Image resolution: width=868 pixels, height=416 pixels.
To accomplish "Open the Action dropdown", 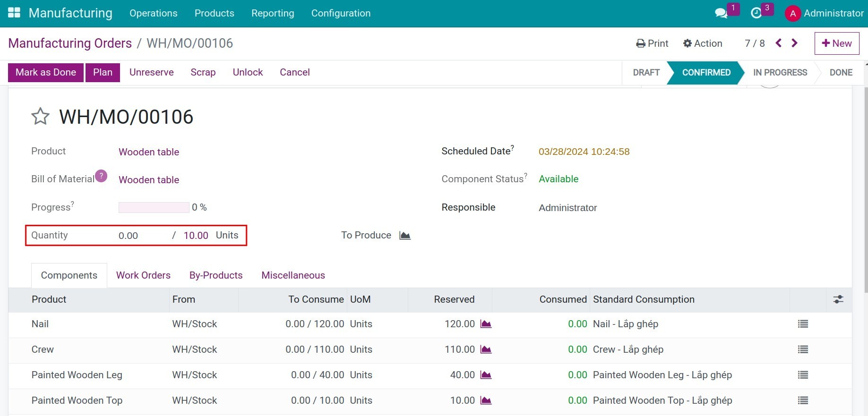I will pyautogui.click(x=703, y=43).
